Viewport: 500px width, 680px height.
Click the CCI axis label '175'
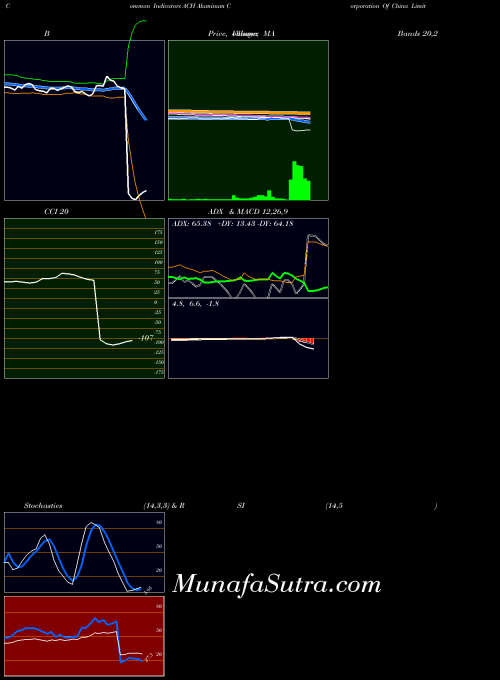158,232
